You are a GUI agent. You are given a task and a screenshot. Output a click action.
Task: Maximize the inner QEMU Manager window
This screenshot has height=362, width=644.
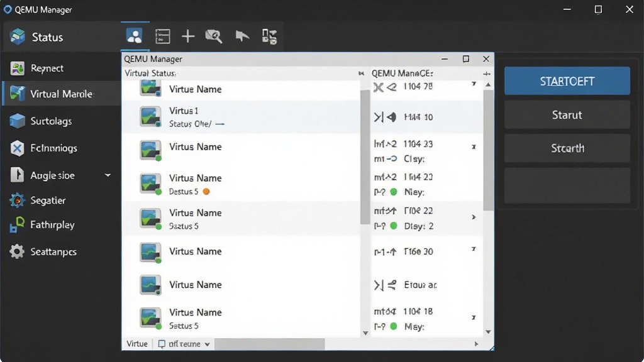coord(466,59)
